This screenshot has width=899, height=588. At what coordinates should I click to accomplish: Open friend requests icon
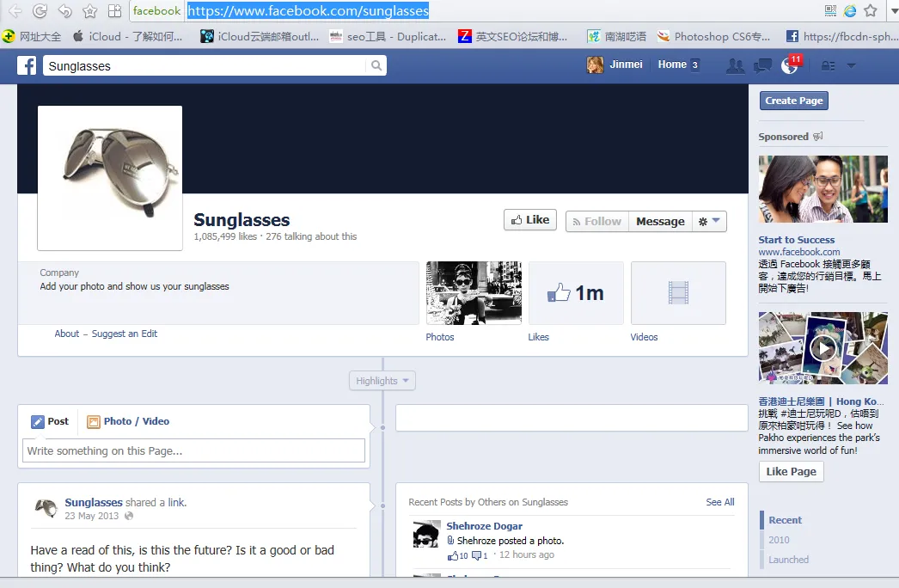click(x=735, y=66)
